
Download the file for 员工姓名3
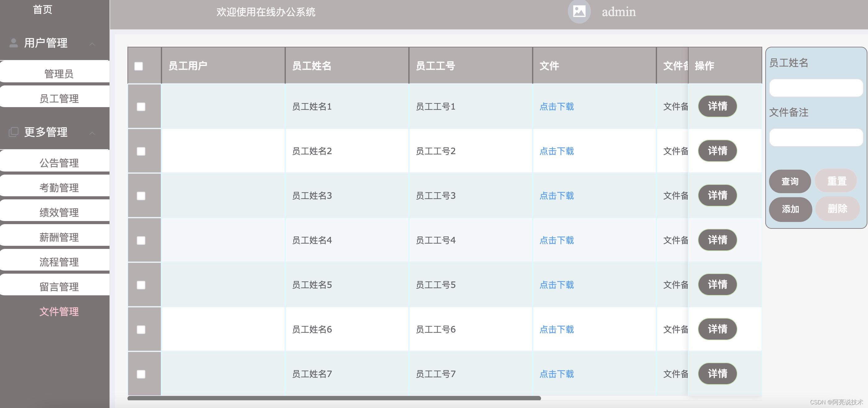(x=556, y=196)
